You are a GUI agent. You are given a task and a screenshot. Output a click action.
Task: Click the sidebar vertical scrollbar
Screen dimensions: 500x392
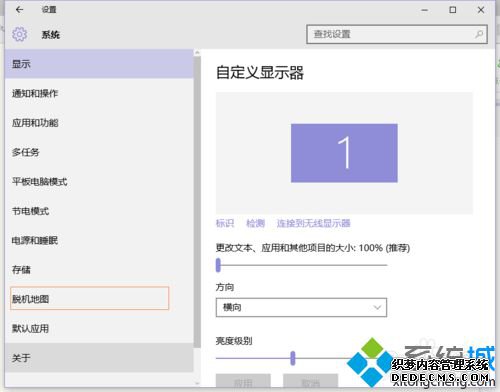click(x=197, y=202)
